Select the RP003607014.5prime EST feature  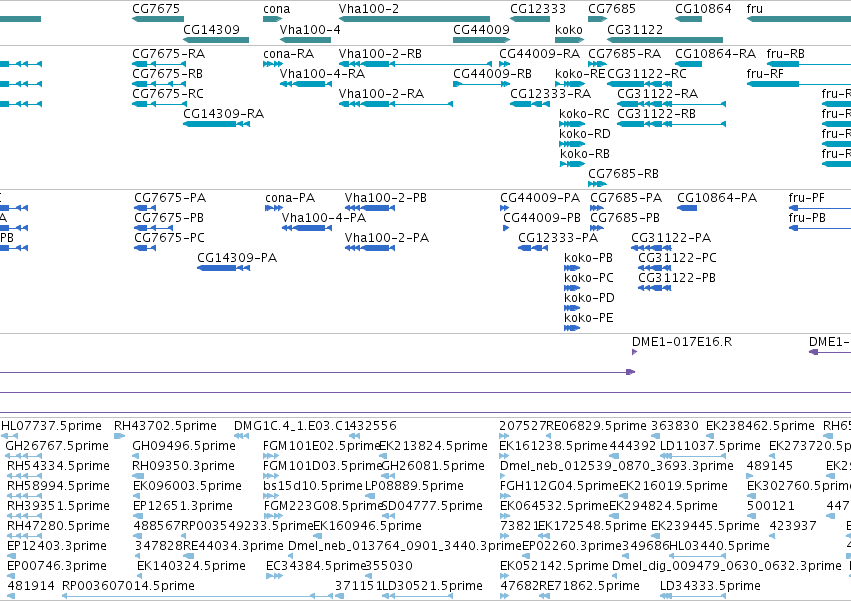click(x=198, y=596)
